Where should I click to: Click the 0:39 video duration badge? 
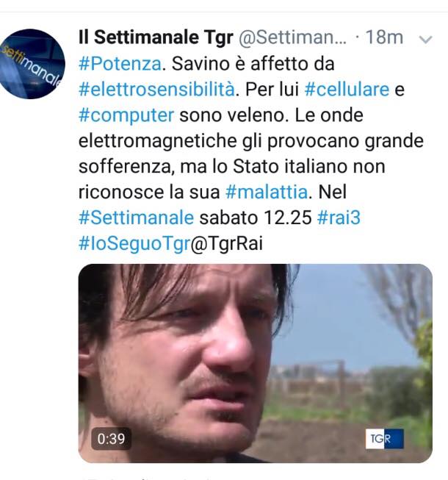(x=112, y=439)
